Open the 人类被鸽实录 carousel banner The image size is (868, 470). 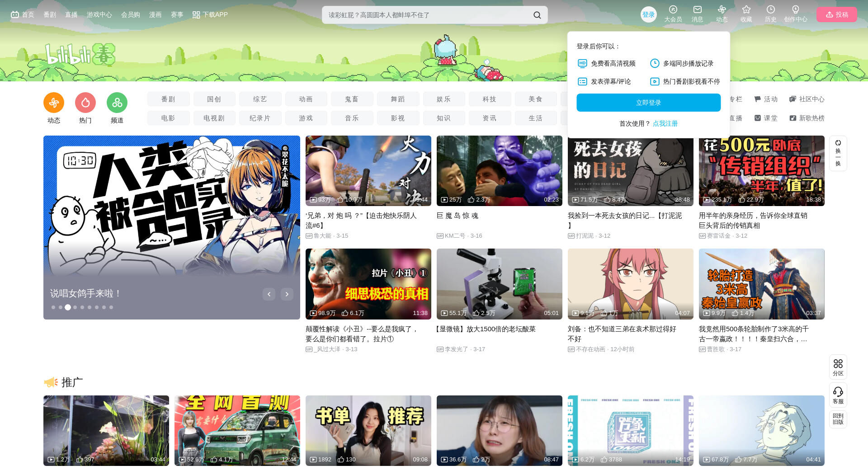(x=172, y=227)
